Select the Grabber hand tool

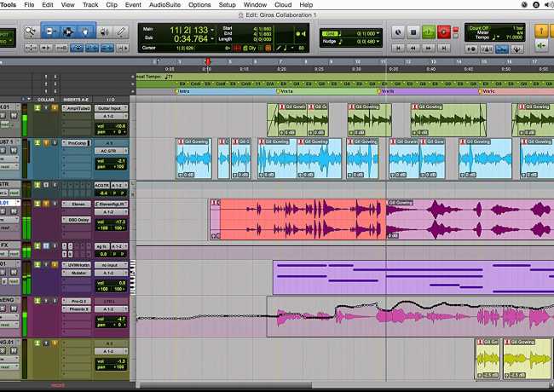[86, 32]
